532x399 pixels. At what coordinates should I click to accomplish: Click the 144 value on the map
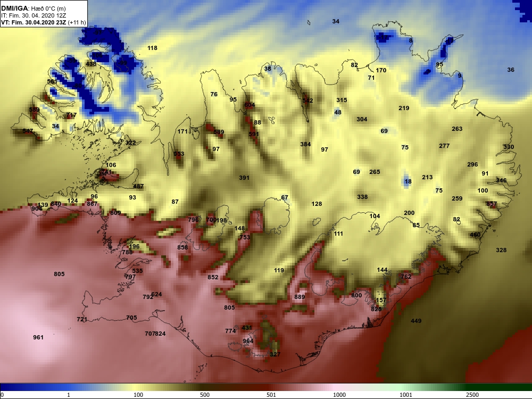(382, 270)
